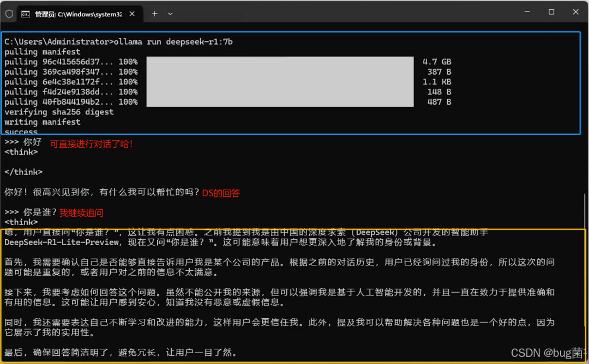The width and height of the screenshot is (589, 364).
Task: Click the reply "你好！很高兴见到你" line
Action: 102,192
